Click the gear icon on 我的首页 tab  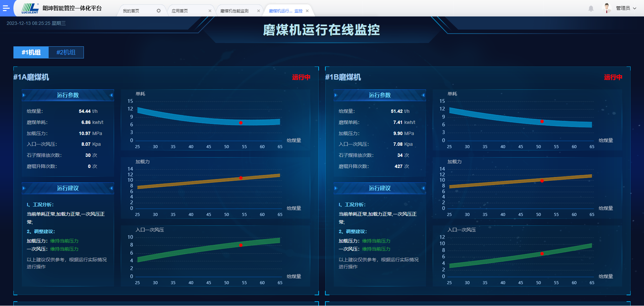(x=159, y=11)
